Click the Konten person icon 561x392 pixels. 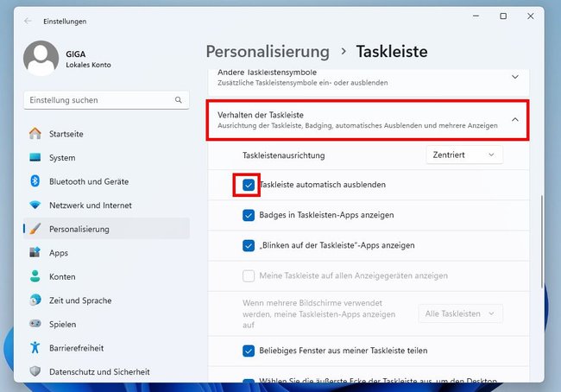pyautogui.click(x=35, y=276)
